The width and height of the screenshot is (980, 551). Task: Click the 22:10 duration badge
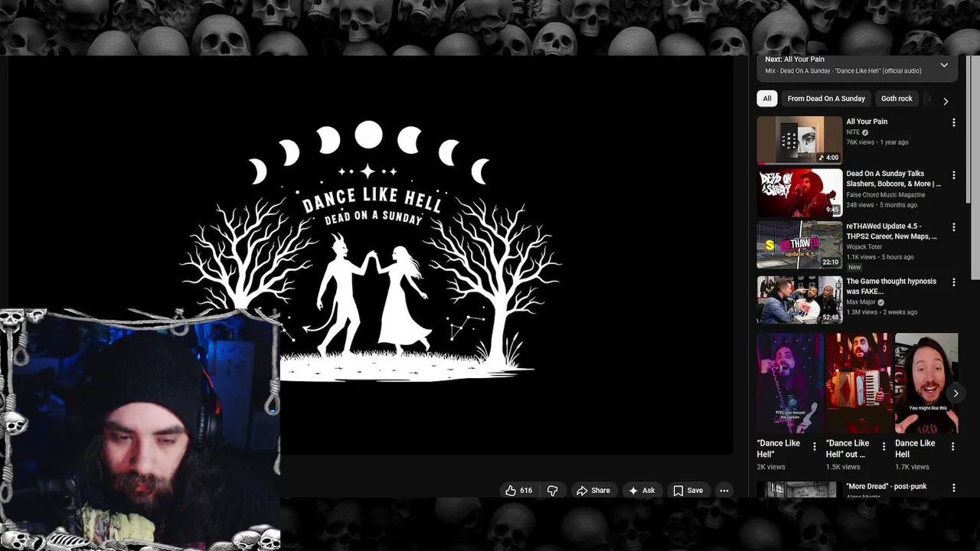831,262
